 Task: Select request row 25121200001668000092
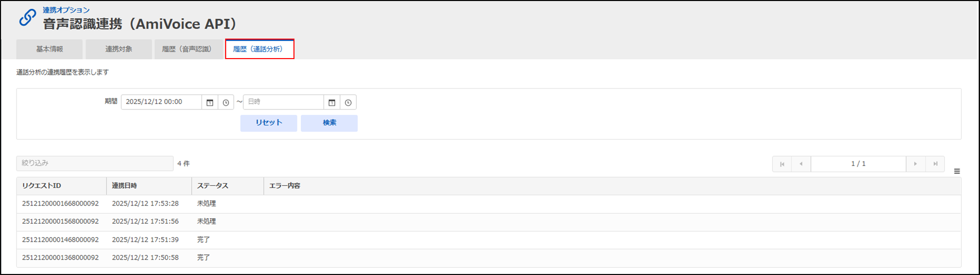click(x=61, y=203)
